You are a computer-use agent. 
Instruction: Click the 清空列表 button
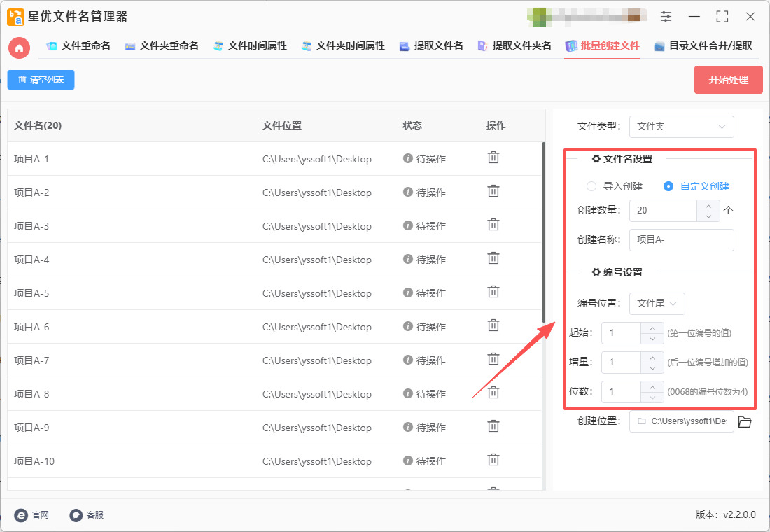(41, 80)
